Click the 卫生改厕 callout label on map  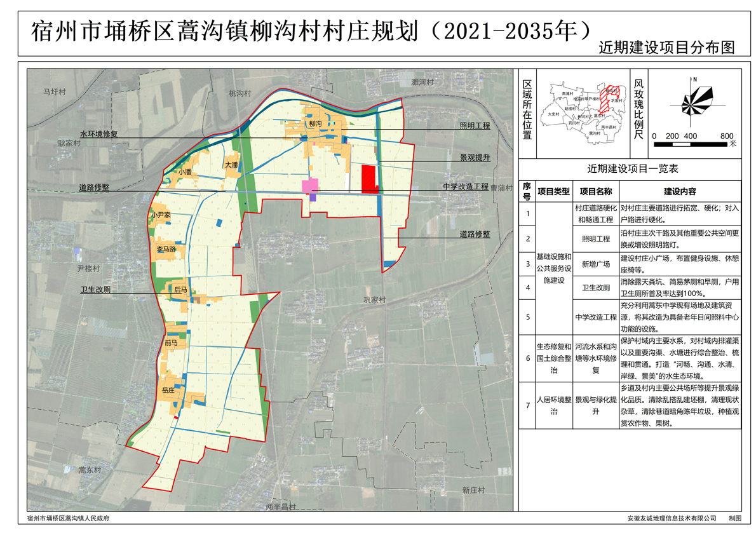pos(96,289)
